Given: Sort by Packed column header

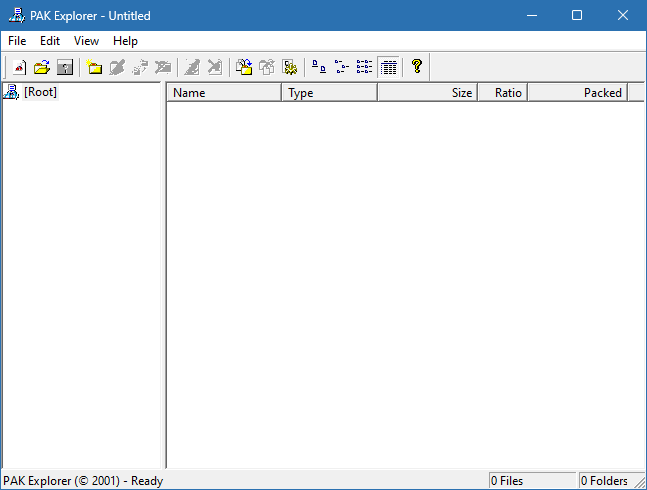Looking at the screenshot, I should (x=578, y=93).
